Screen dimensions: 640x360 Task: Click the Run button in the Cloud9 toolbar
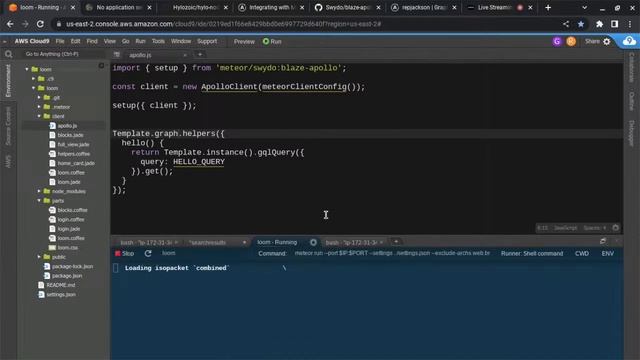(272, 41)
